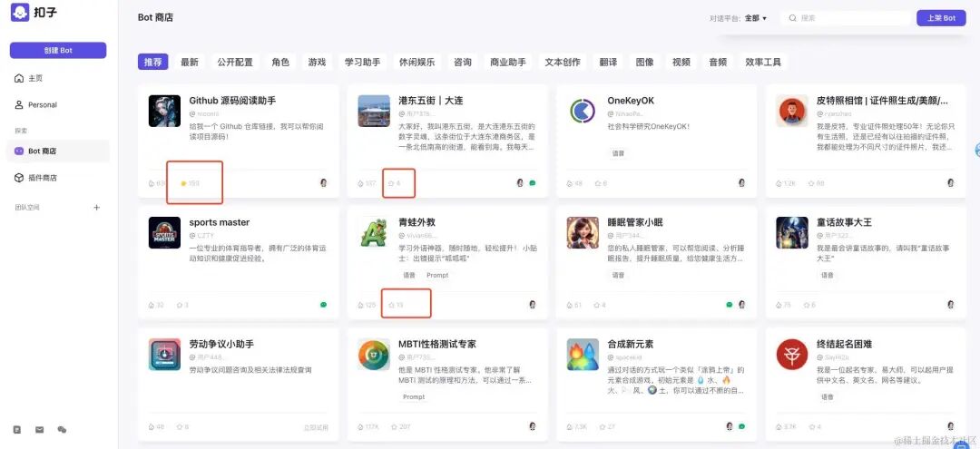
Task: Open the 合成新元素 bot title
Action: coord(630,344)
